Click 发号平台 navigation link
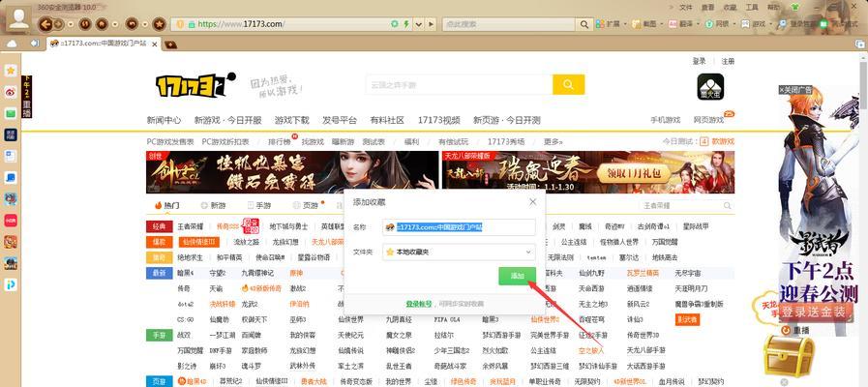Viewport: 868px width, 387px height. point(340,120)
